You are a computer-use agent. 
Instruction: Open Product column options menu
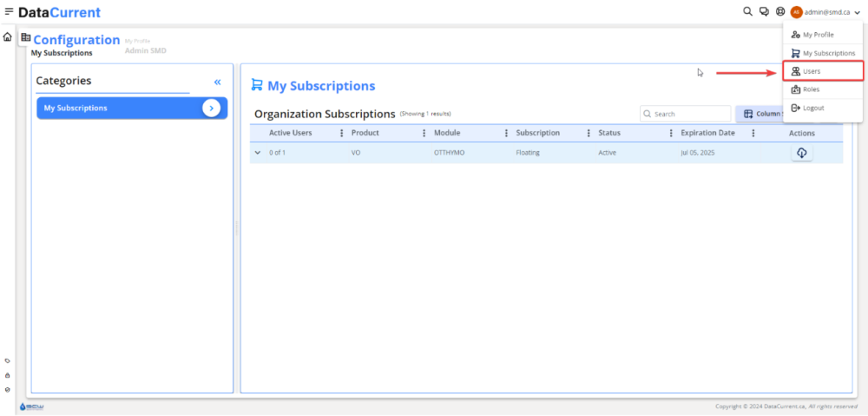(424, 133)
